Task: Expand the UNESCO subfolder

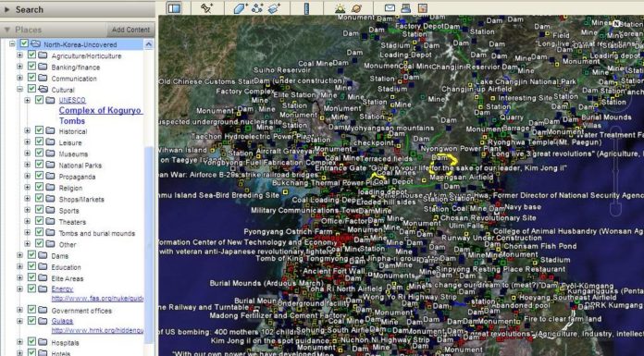Action: coord(27,100)
